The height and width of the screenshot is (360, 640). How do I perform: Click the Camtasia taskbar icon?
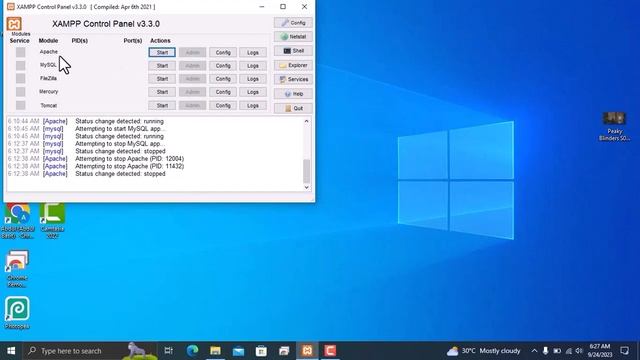click(330, 351)
